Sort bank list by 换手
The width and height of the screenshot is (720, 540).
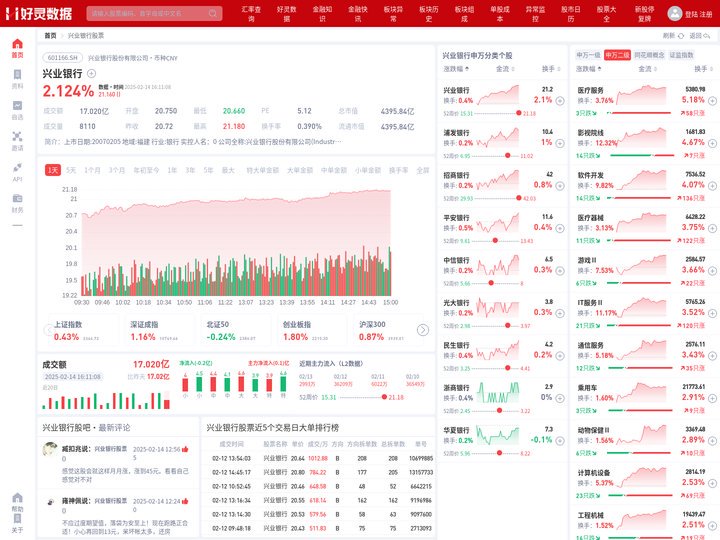coord(551,69)
